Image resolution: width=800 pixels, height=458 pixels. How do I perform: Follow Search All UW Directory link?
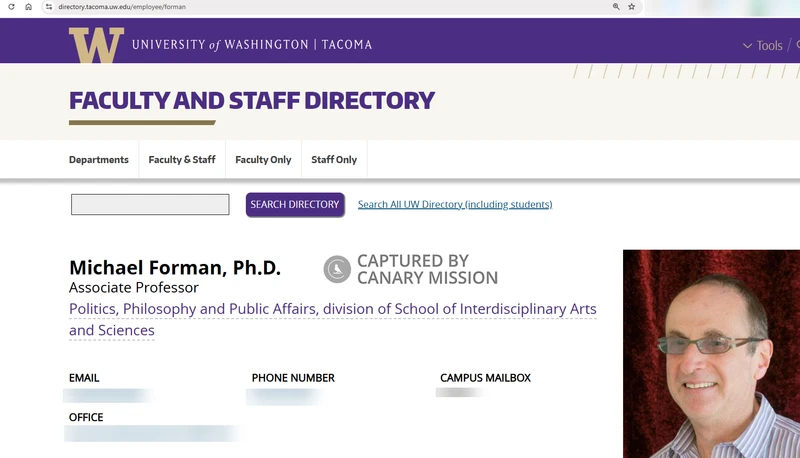(455, 205)
